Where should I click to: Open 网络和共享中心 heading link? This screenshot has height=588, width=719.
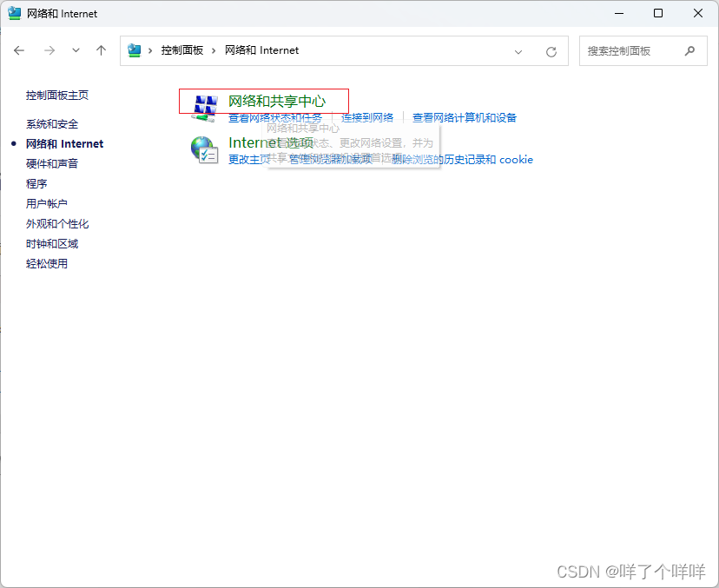click(277, 101)
